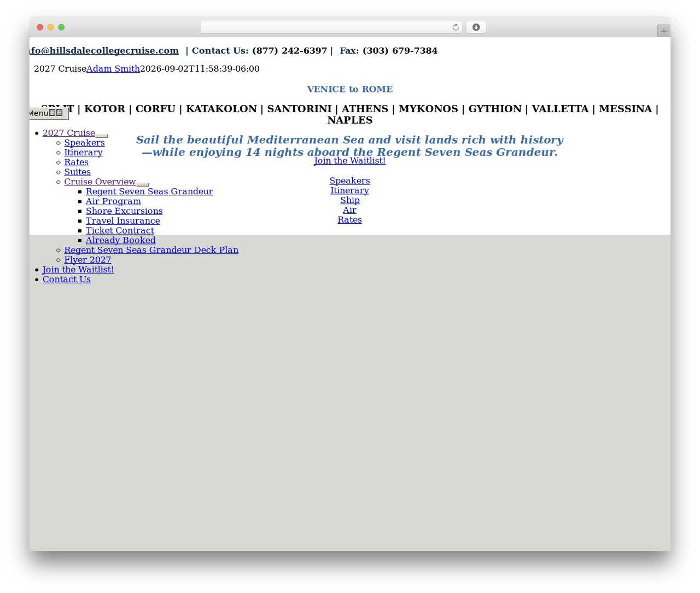Open the Travel Insurance link

point(123,221)
